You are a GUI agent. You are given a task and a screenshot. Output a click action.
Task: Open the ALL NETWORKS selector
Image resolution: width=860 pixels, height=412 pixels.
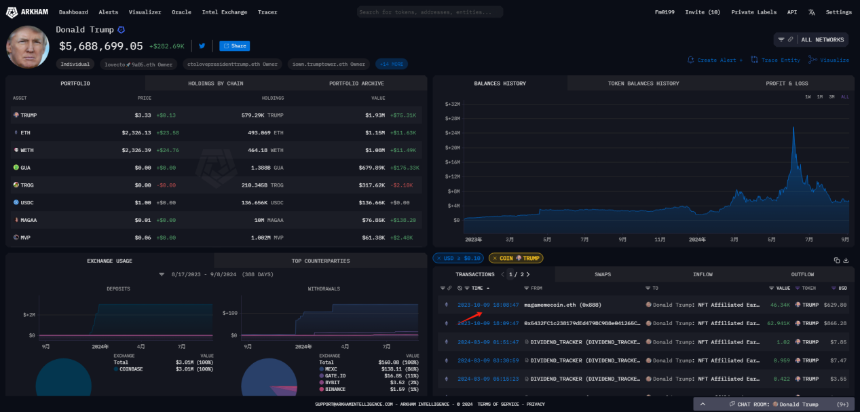coord(811,40)
